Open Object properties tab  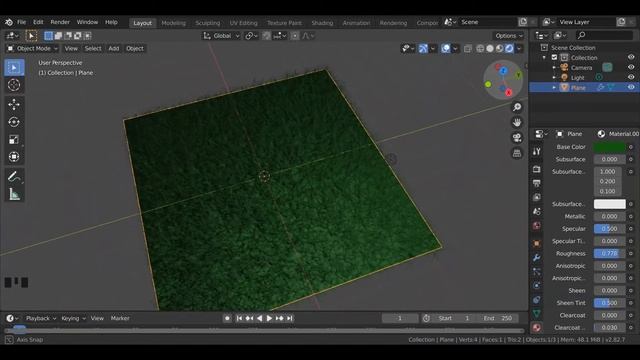coord(537,244)
